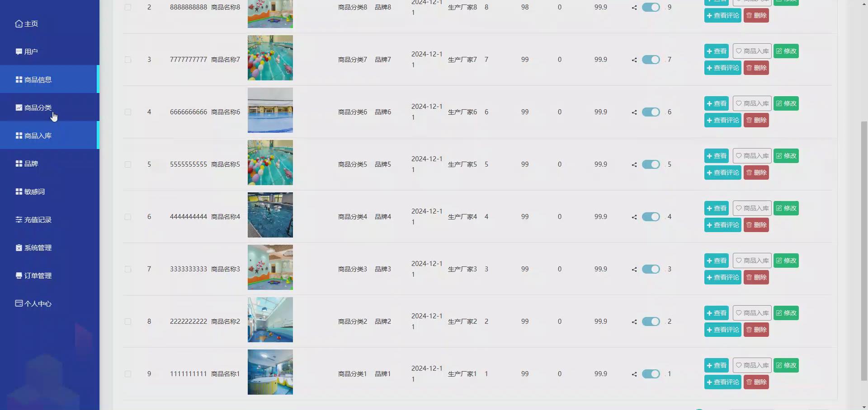Toggle the switch for 商品名称8

click(651, 7)
